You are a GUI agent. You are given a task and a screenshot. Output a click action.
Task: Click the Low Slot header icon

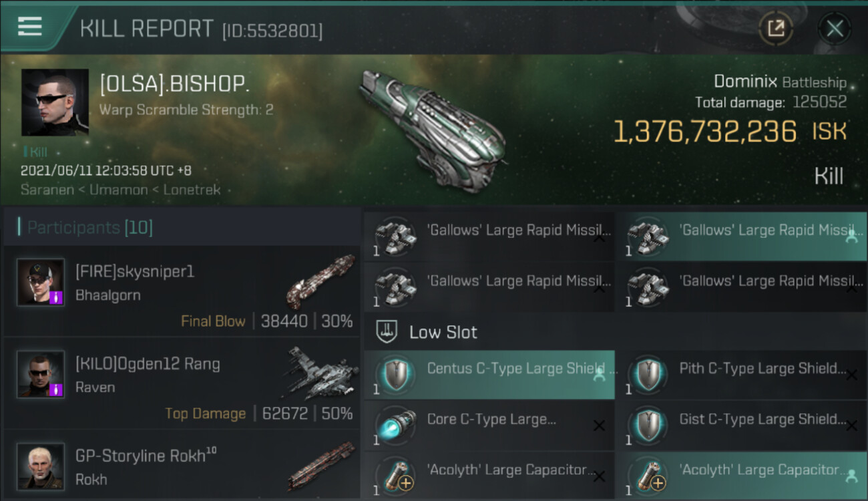tap(388, 332)
